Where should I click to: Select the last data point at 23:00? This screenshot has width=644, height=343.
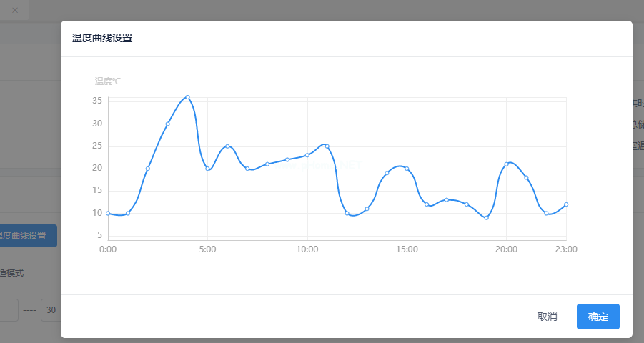point(566,204)
